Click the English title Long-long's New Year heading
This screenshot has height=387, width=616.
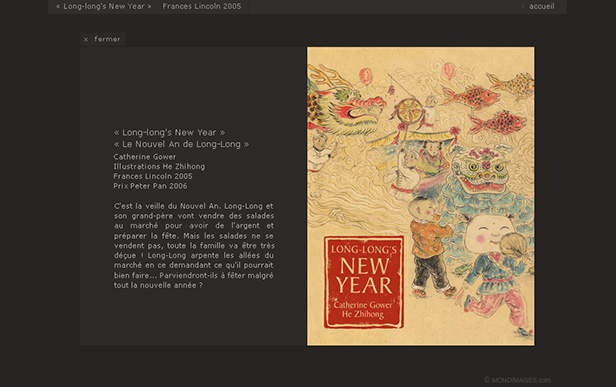tap(169, 132)
